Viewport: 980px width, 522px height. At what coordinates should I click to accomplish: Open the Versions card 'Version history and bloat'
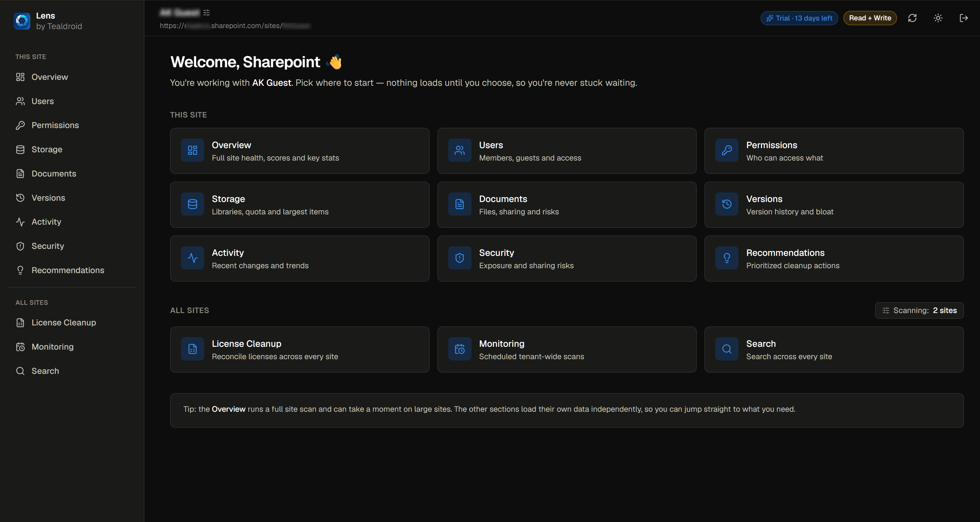tap(834, 205)
